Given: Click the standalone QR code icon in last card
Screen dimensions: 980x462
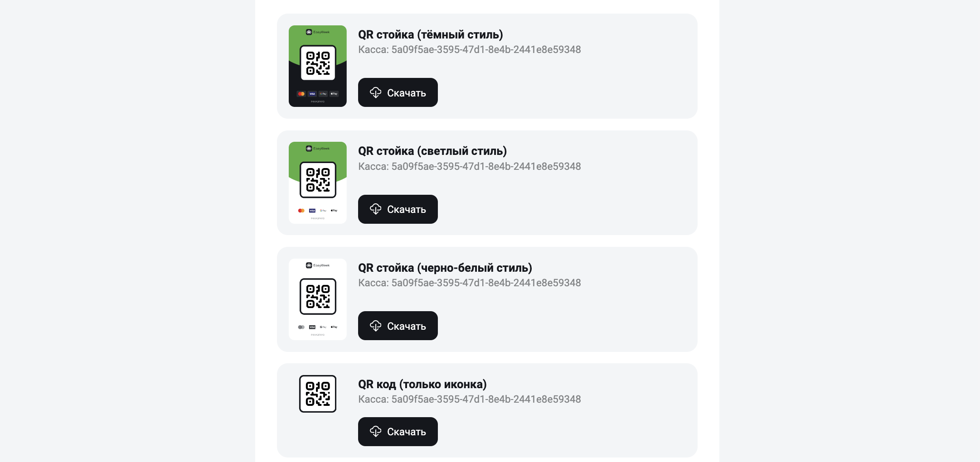Looking at the screenshot, I should [318, 394].
